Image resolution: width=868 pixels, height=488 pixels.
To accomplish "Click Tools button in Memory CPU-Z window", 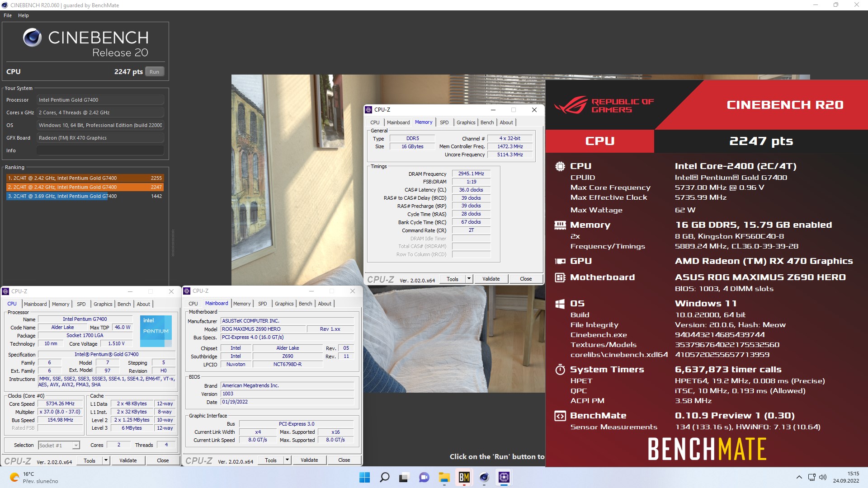I will coord(453,279).
